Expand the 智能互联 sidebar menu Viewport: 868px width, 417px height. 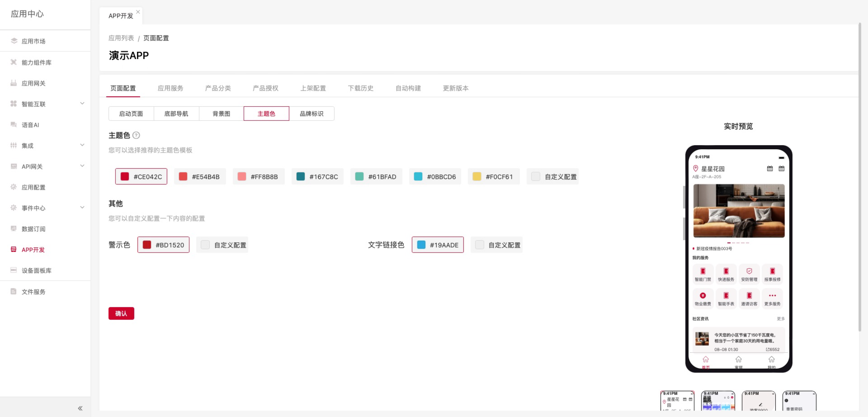82,104
